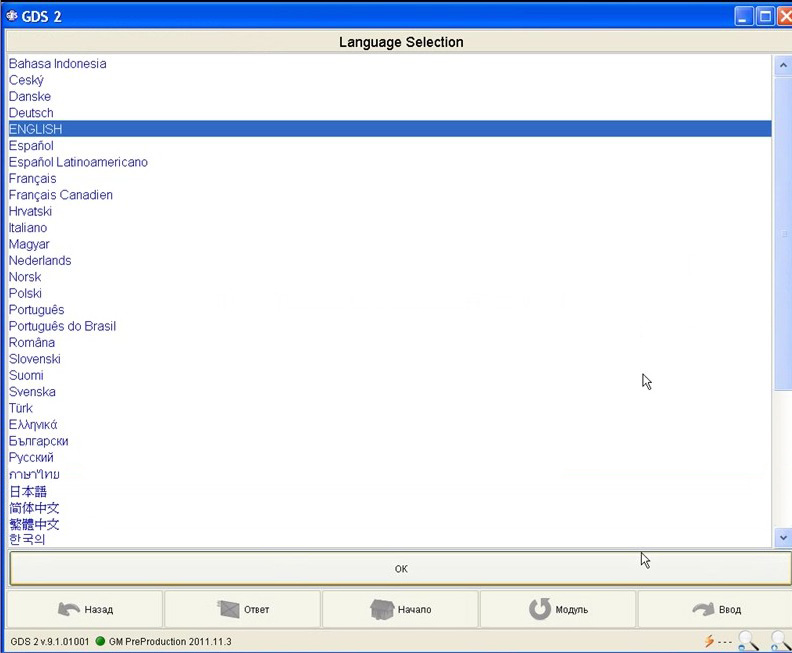This screenshot has width=792, height=653.
Task: Pick Español Latinoamericano from the list
Action: (78, 162)
